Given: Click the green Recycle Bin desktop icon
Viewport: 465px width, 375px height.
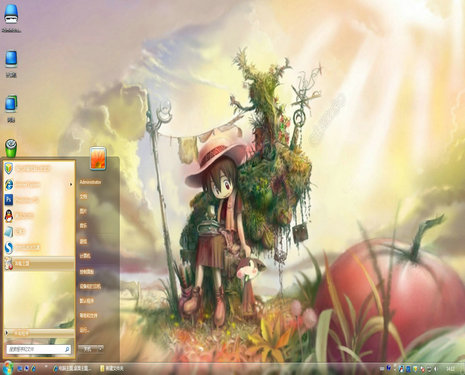Looking at the screenshot, I should point(11,148).
